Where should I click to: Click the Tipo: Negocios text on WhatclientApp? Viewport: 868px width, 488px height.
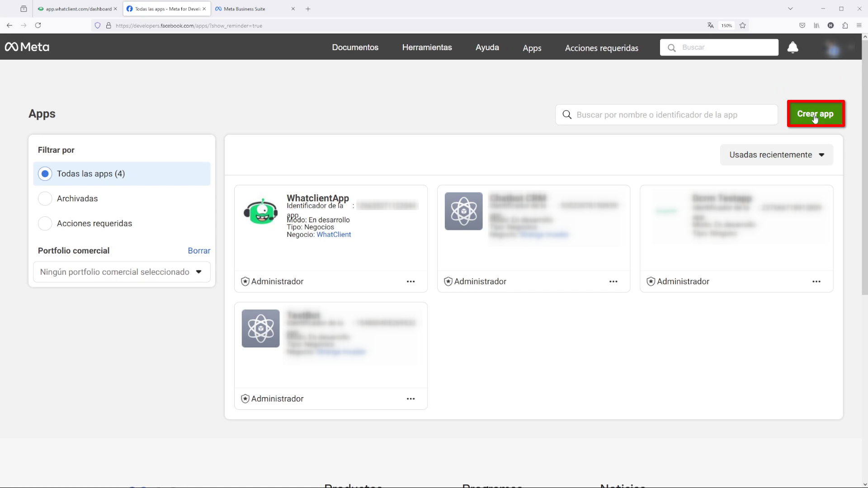pos(310,227)
